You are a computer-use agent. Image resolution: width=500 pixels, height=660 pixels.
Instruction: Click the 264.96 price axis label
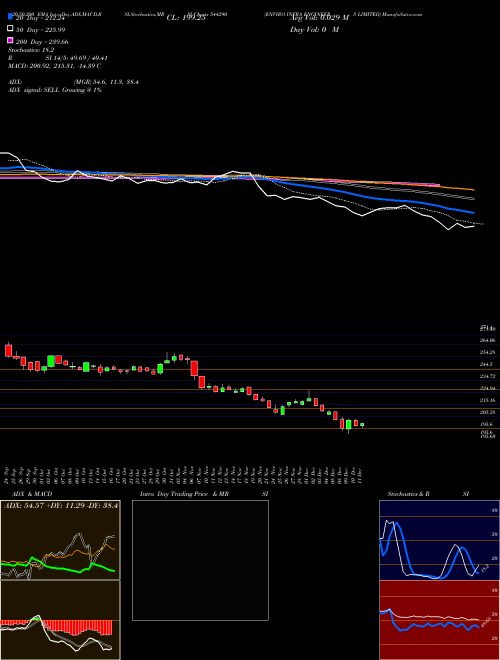[488, 340]
